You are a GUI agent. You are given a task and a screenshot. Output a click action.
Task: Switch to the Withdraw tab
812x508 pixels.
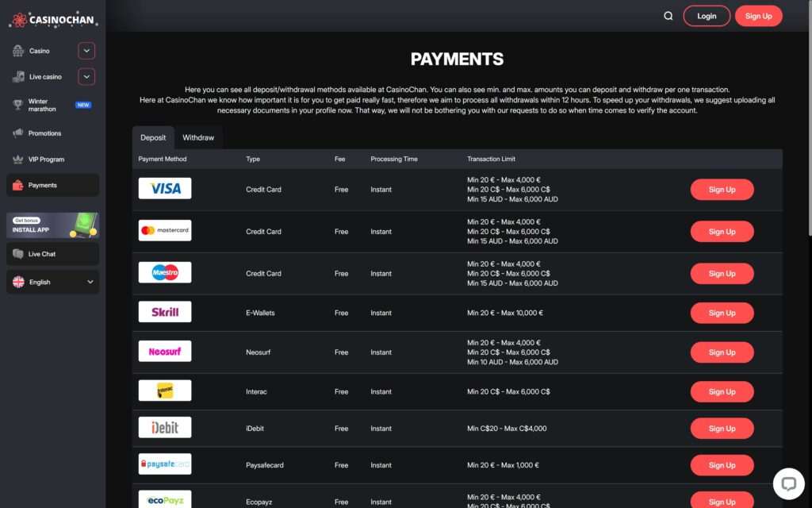click(197, 137)
